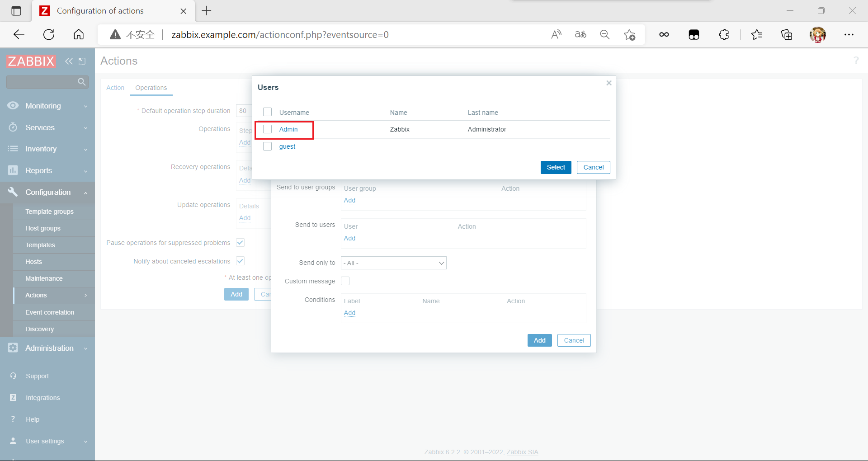
Task: Go to browser home page icon
Action: 79,34
